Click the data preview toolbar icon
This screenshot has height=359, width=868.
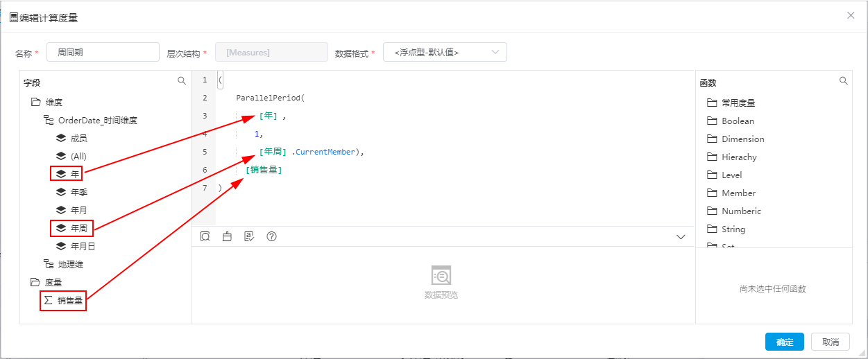[x=205, y=236]
